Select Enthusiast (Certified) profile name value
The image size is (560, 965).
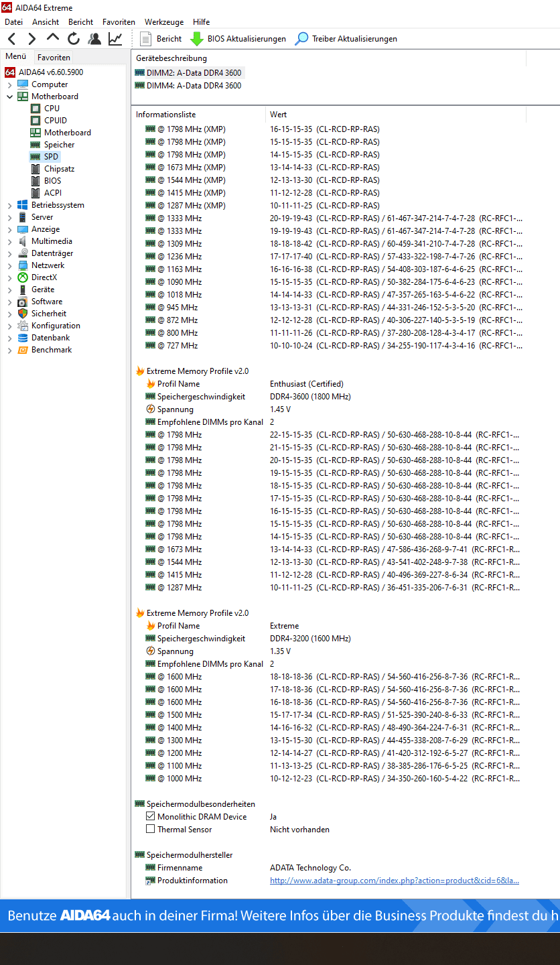click(x=307, y=384)
